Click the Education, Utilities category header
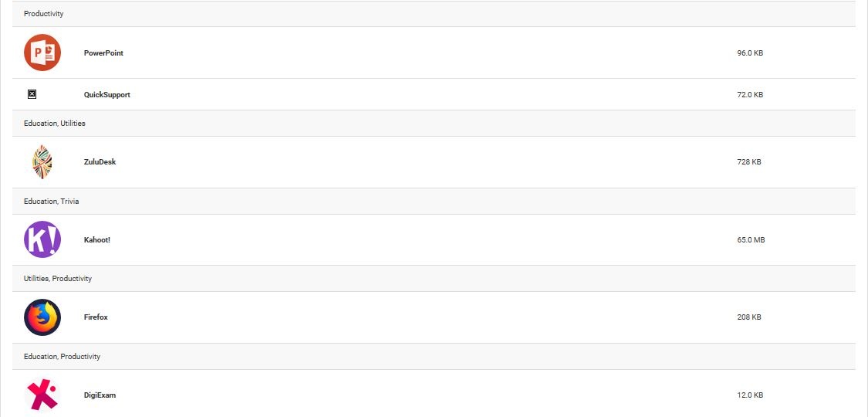Viewport: 868px width, 417px height. [54, 124]
